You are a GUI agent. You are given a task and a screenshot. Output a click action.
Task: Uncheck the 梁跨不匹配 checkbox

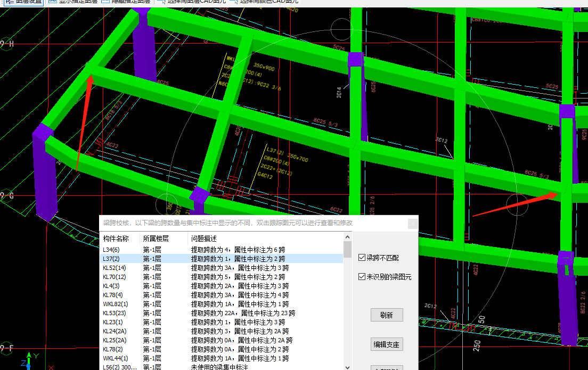click(x=362, y=258)
